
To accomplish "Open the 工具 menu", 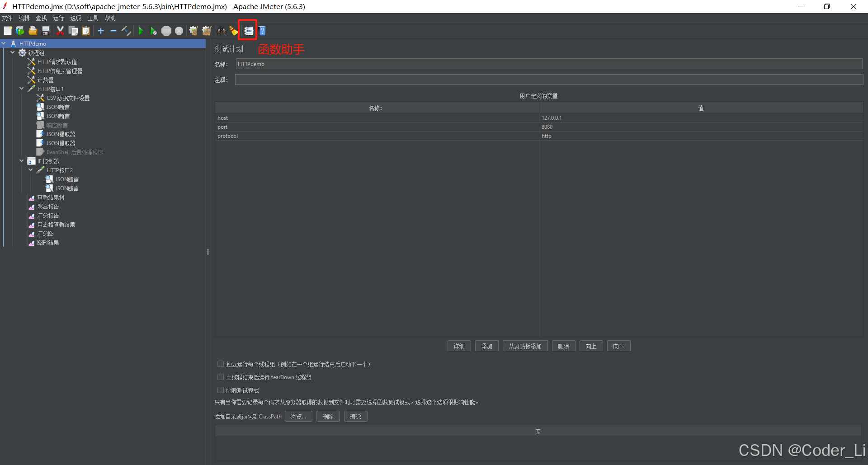I will tap(93, 18).
